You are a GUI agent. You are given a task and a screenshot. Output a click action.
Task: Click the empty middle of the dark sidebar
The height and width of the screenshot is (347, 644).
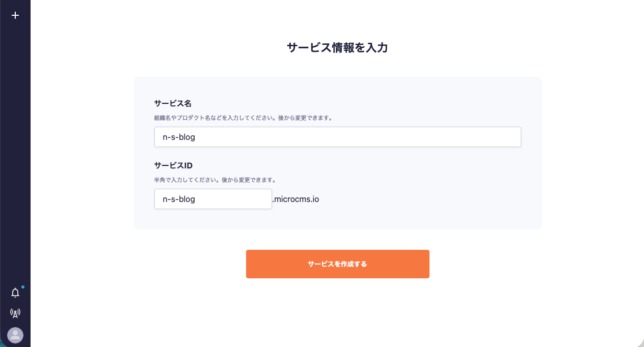point(15,153)
